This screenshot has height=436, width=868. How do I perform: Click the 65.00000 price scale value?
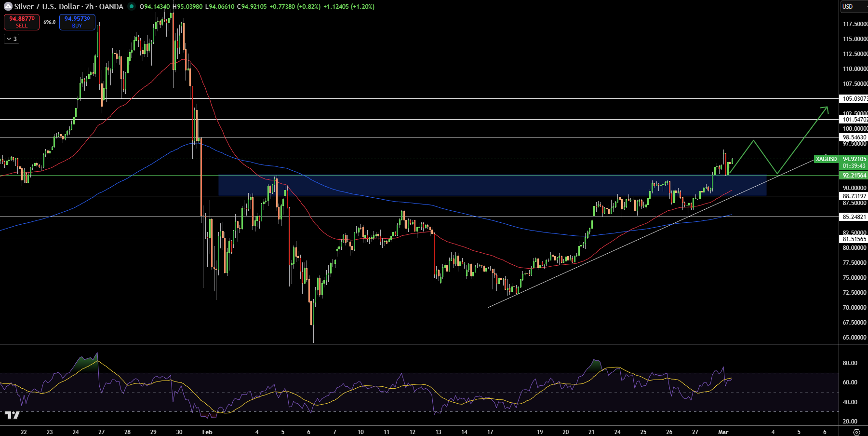coord(855,338)
